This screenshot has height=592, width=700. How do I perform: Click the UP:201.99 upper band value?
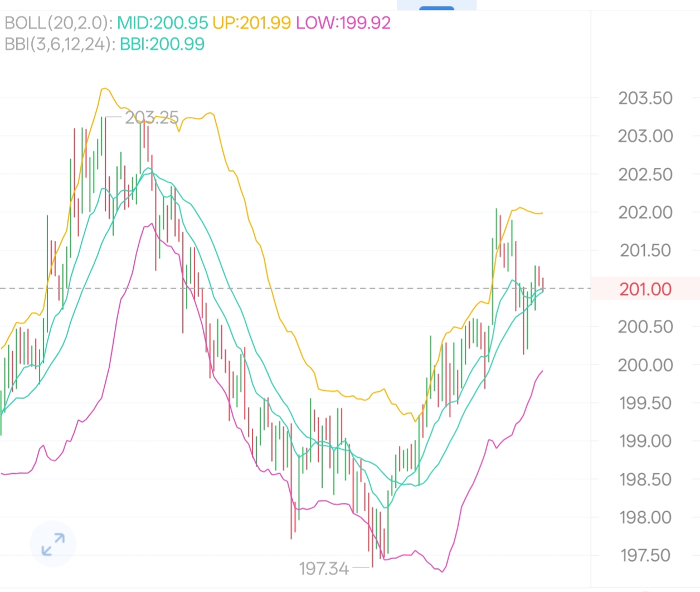tap(251, 23)
